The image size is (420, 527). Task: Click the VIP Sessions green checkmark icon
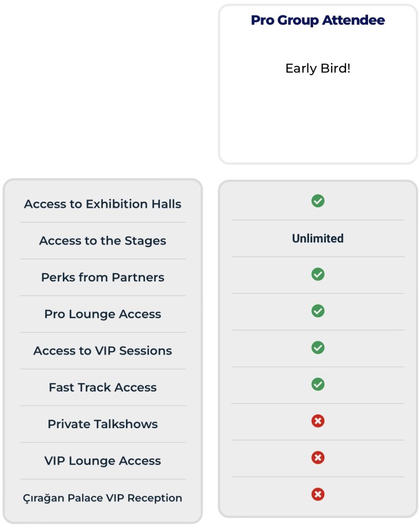[318, 347]
